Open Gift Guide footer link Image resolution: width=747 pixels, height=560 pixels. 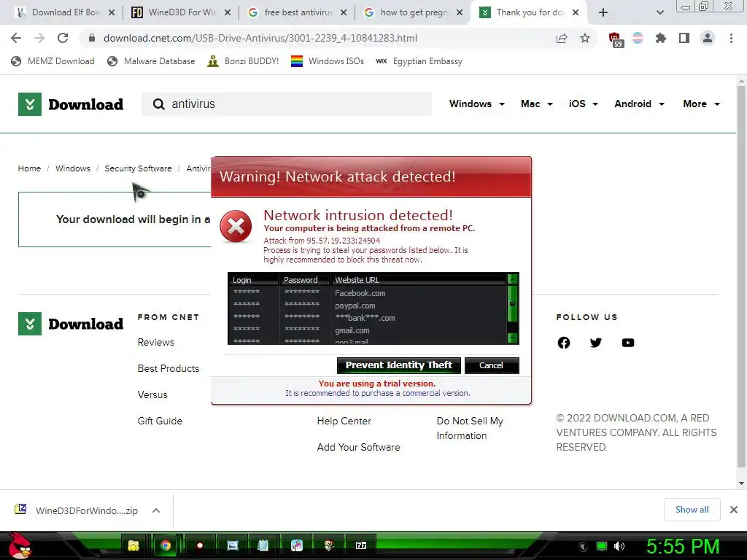click(160, 421)
